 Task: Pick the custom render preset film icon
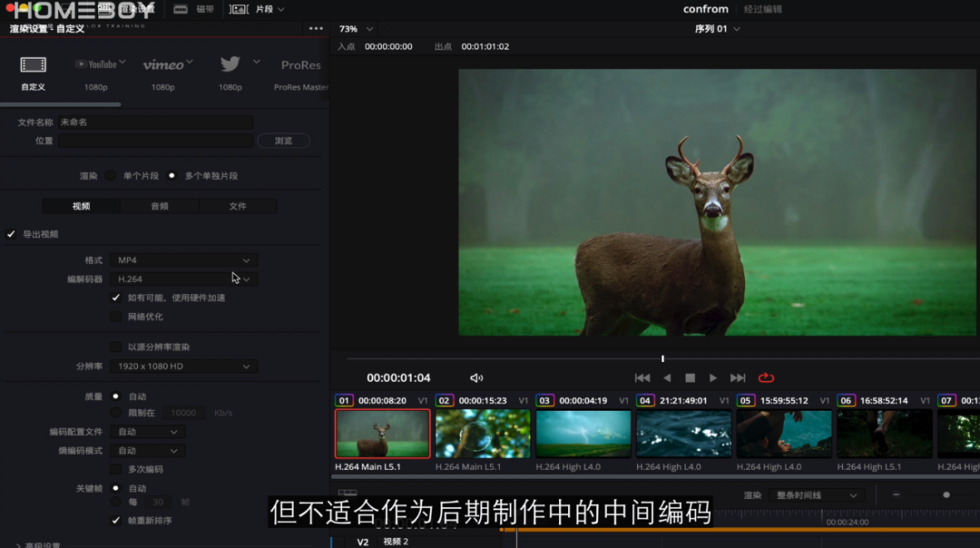pos(34,65)
